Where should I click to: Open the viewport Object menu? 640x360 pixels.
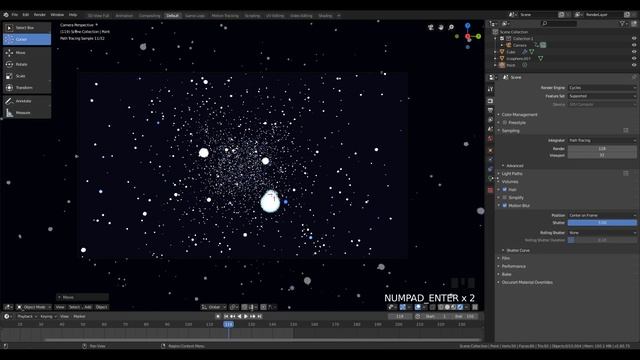point(101,307)
